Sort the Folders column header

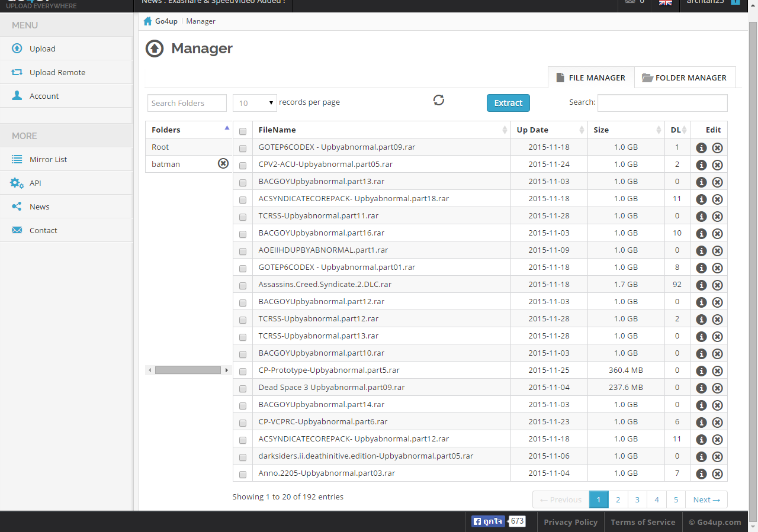[x=189, y=130]
